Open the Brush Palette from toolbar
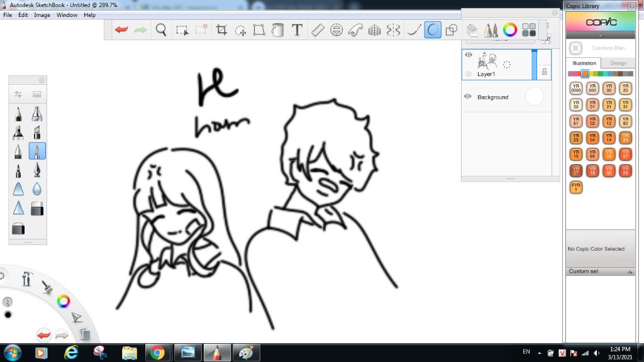Screen dimensions: 644x362 (x=491, y=30)
